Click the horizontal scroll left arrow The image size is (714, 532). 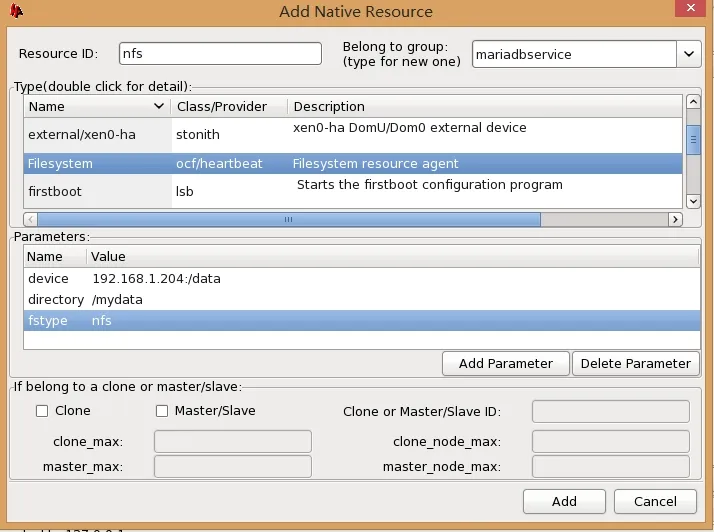(31, 220)
